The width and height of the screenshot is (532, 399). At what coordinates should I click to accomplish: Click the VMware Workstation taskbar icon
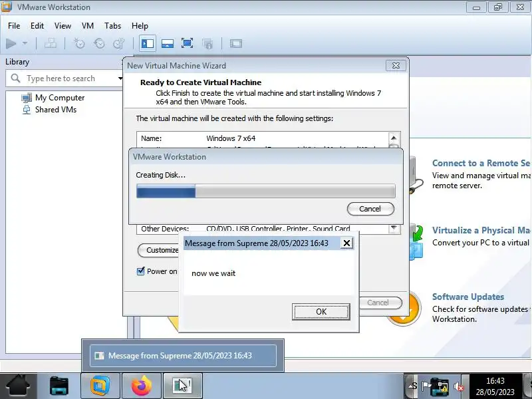coord(100,386)
